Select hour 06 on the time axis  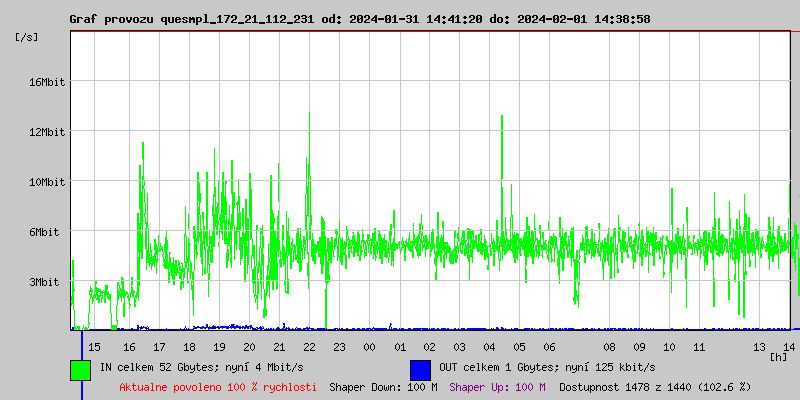[549, 346]
